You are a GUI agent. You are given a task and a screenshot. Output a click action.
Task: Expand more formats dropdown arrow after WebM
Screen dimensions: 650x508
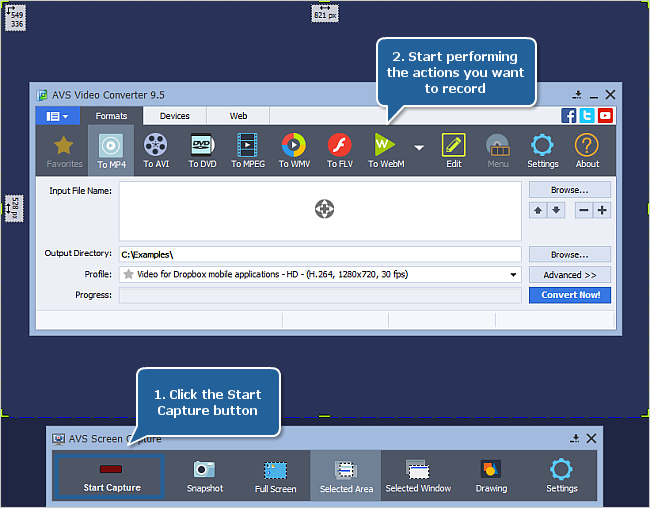tap(419, 148)
